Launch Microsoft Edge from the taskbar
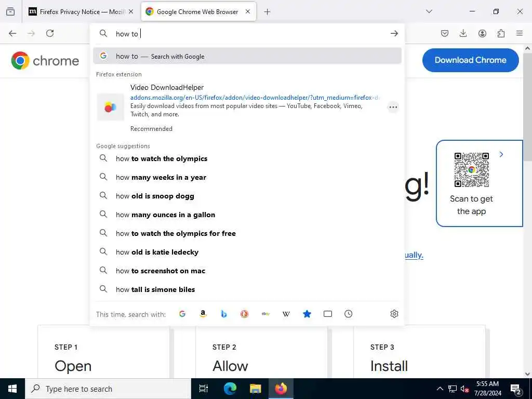The height and width of the screenshot is (399, 532). [230, 389]
